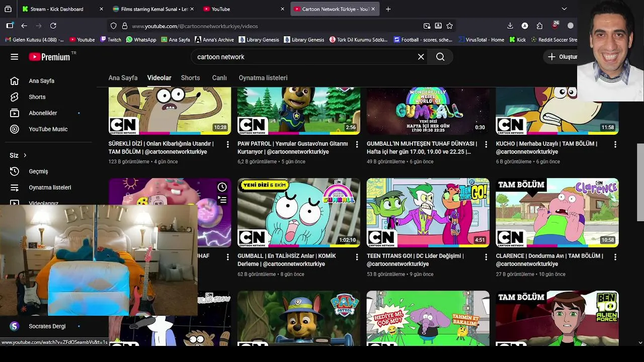Open CLARENCE Dondurma Avı title link

coord(549,260)
